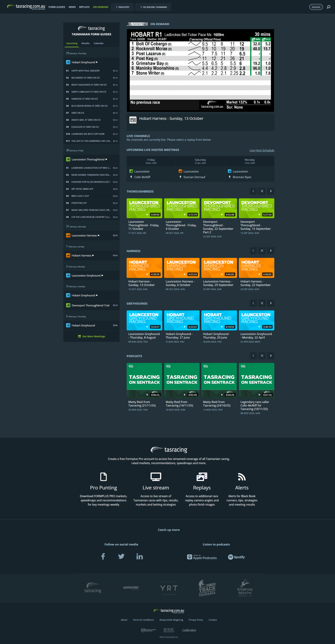Click the See More Meetings calendar icon
This screenshot has height=644, width=335.
click(x=80, y=336)
